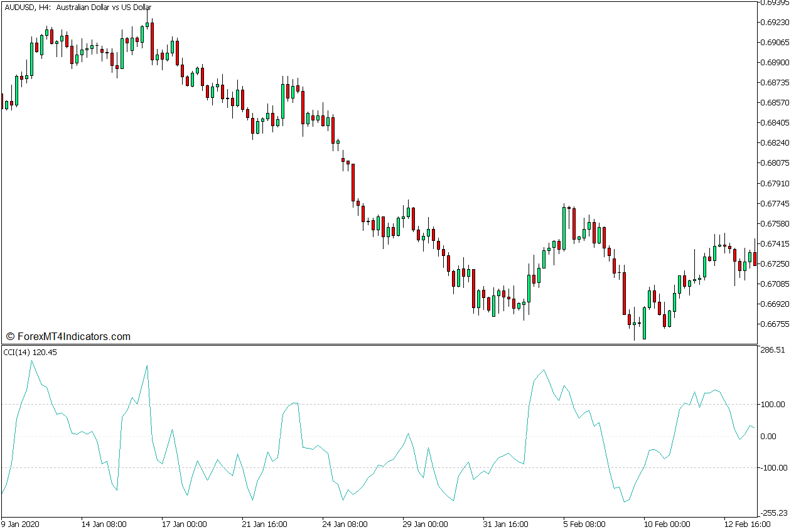Click the 0.69395 price at the scale top

(774, 4)
